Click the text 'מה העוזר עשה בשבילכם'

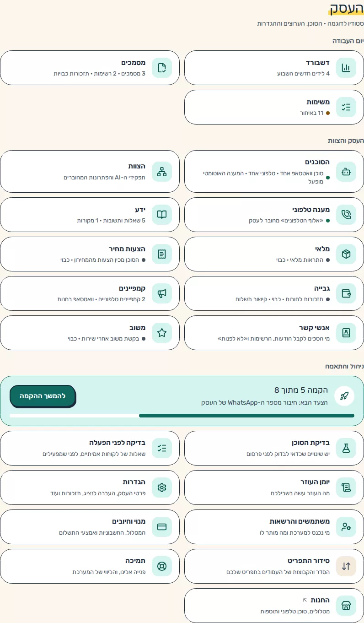coord(300,493)
